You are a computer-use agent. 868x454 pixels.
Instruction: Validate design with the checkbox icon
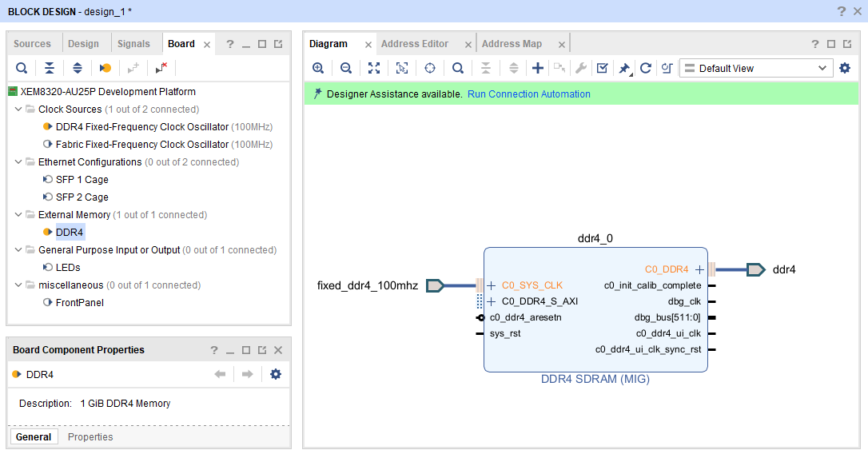(x=603, y=68)
